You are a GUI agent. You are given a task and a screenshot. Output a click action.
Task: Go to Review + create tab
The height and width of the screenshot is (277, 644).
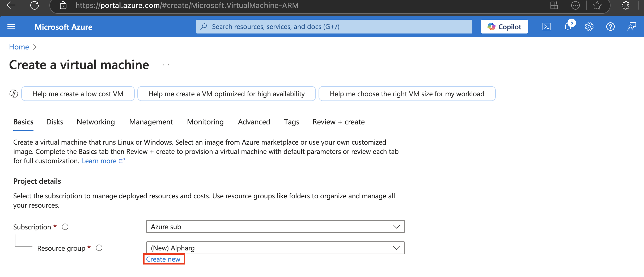point(338,122)
